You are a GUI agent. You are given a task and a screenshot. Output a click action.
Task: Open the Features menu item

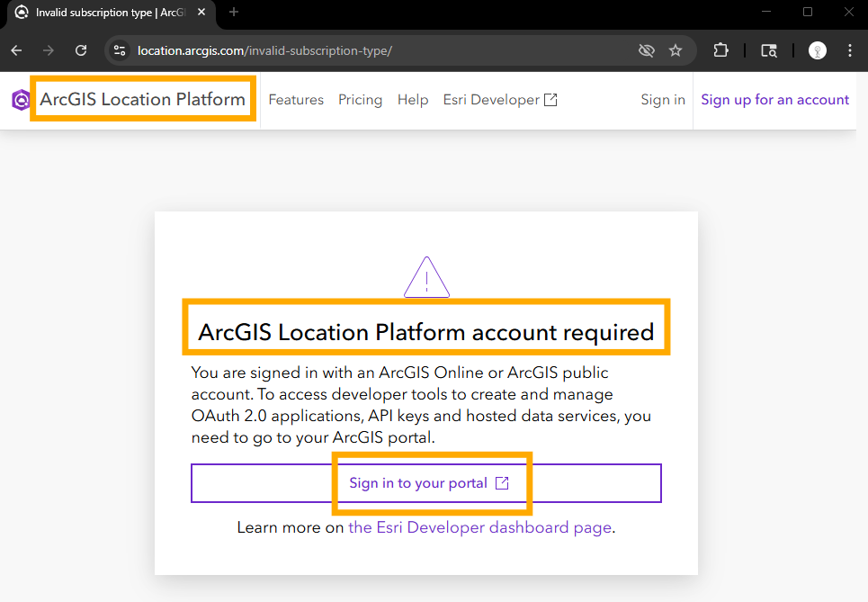(x=296, y=100)
